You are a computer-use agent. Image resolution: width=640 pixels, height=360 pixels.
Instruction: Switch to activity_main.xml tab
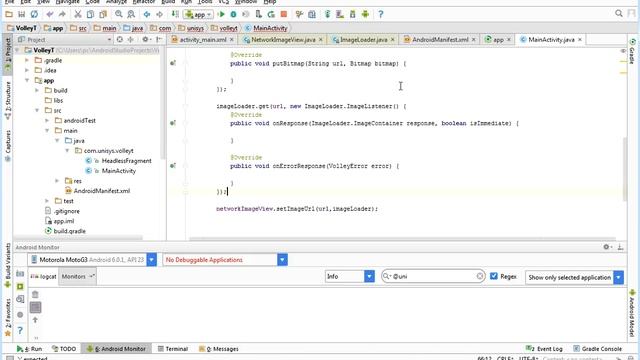click(x=203, y=40)
